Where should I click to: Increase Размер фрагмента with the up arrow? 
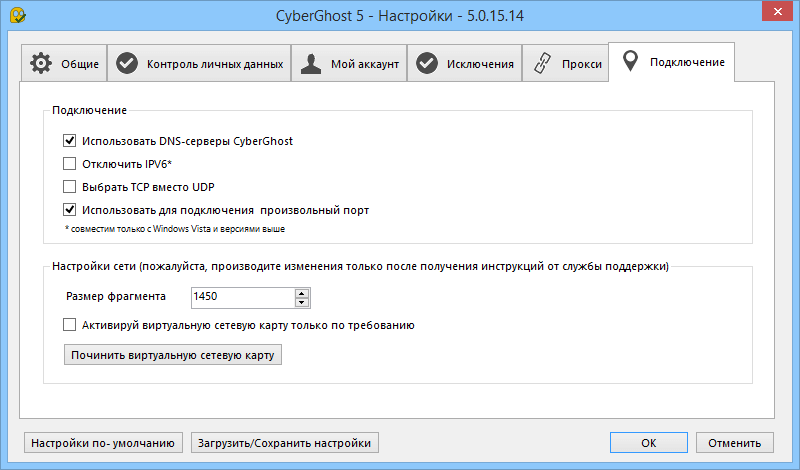click(x=301, y=293)
